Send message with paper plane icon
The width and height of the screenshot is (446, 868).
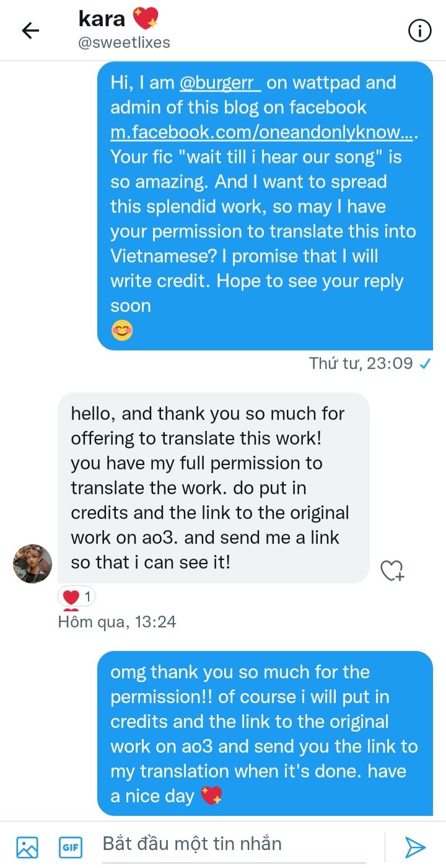pos(415,847)
